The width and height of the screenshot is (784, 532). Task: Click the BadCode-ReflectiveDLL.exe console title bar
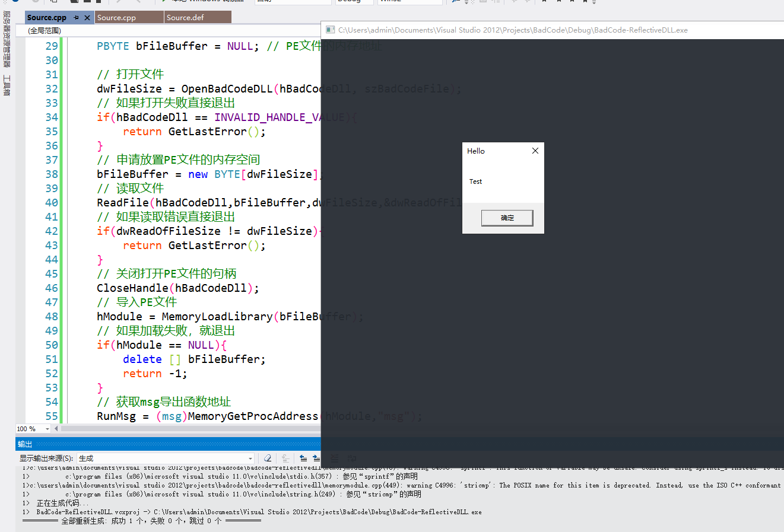552,30
